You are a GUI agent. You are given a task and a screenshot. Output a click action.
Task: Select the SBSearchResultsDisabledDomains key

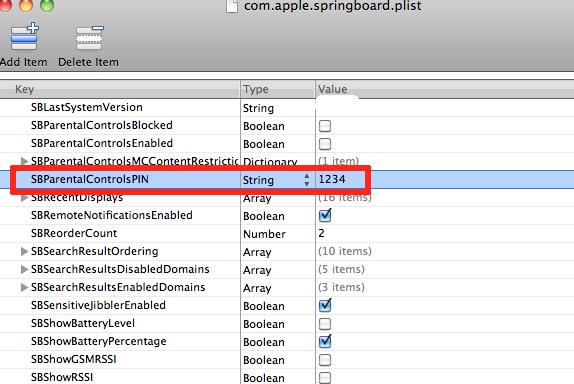(120, 269)
